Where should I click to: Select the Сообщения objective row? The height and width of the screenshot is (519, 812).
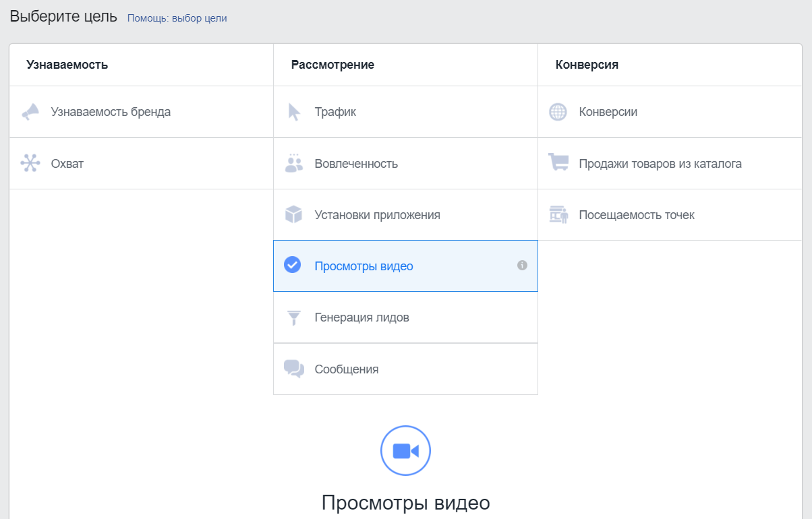point(346,369)
